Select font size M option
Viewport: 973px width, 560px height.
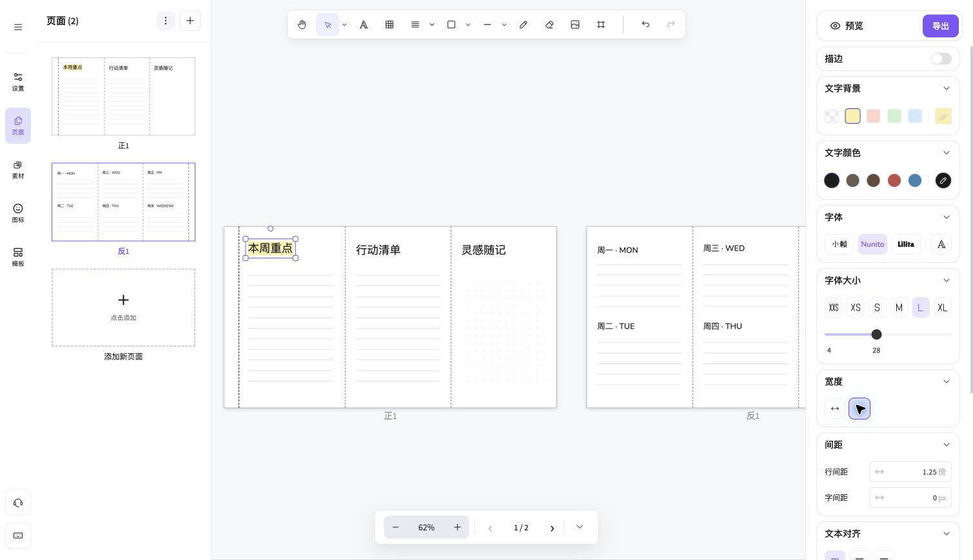pyautogui.click(x=899, y=307)
